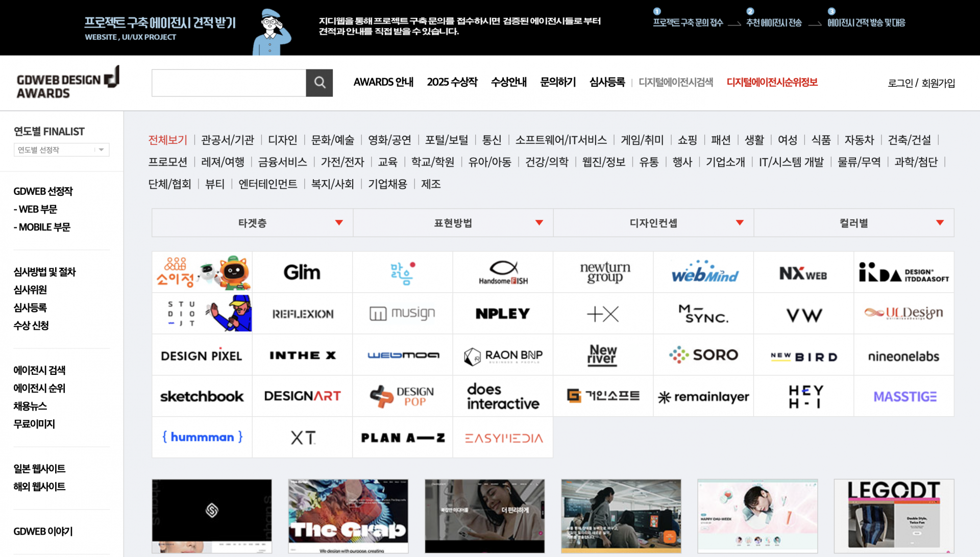Open the NEW BIRD agency logo

(804, 355)
